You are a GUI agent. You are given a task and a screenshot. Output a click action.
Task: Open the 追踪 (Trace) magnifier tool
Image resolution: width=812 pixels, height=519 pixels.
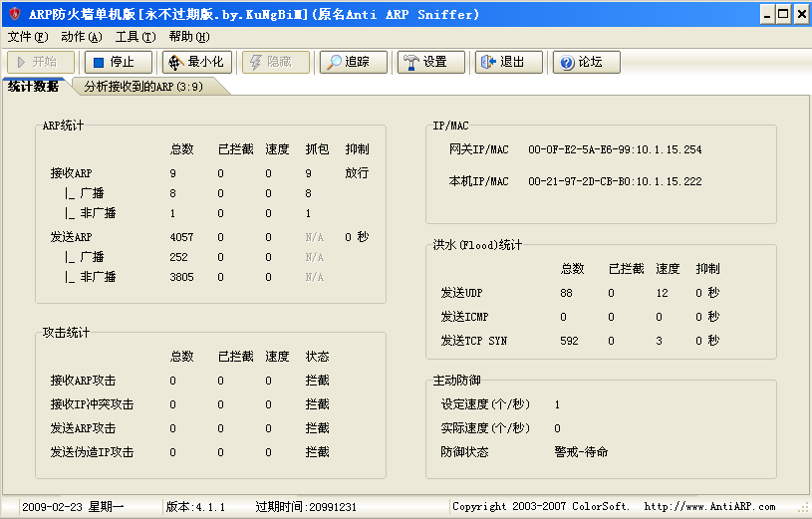pos(347,62)
